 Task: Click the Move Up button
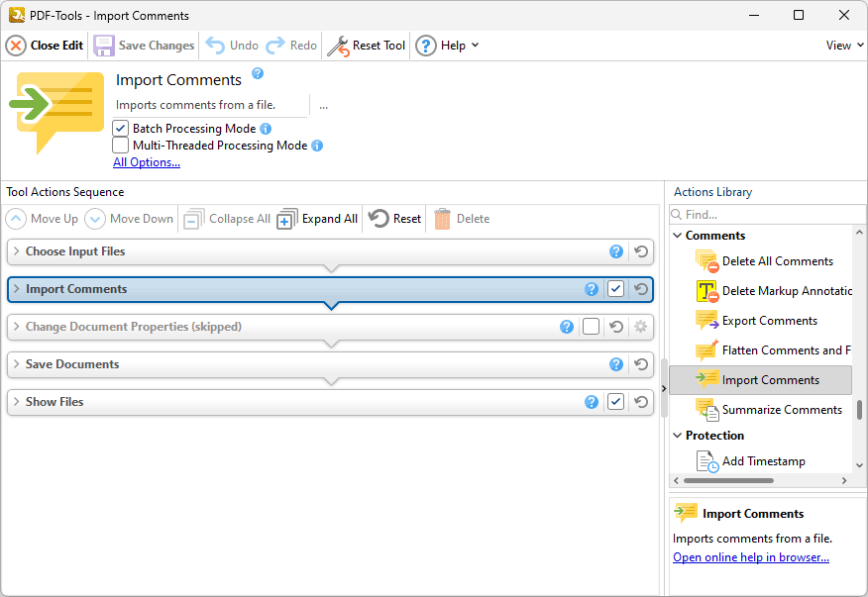[x=42, y=219]
